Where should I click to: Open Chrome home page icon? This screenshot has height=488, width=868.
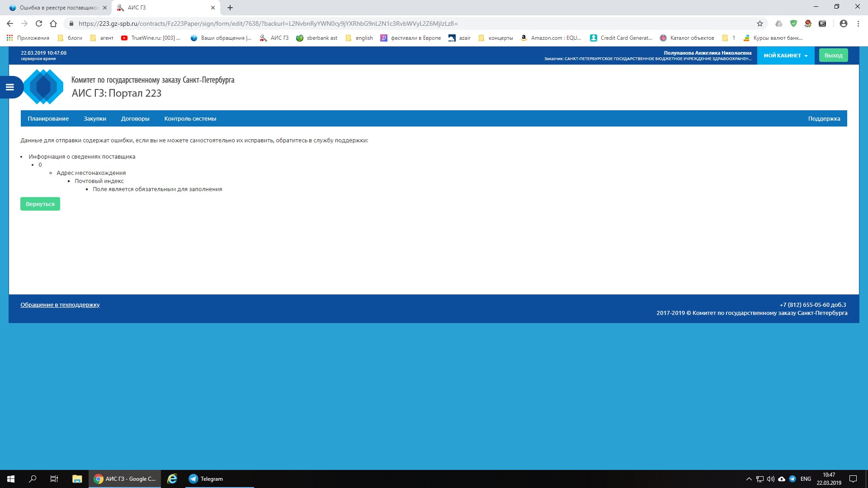[x=53, y=23]
